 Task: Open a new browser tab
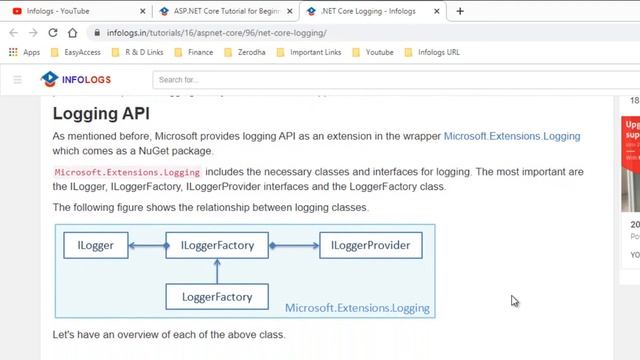pyautogui.click(x=460, y=11)
